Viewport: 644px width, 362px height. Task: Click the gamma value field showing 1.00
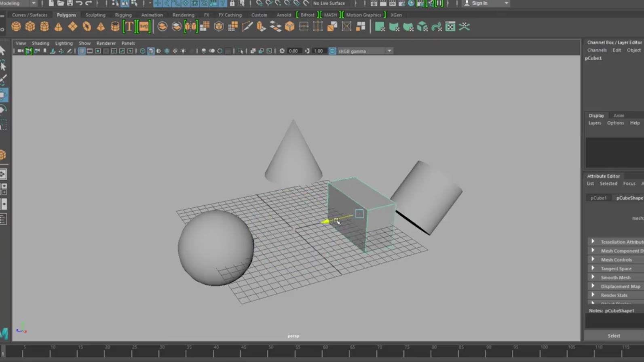click(319, 51)
